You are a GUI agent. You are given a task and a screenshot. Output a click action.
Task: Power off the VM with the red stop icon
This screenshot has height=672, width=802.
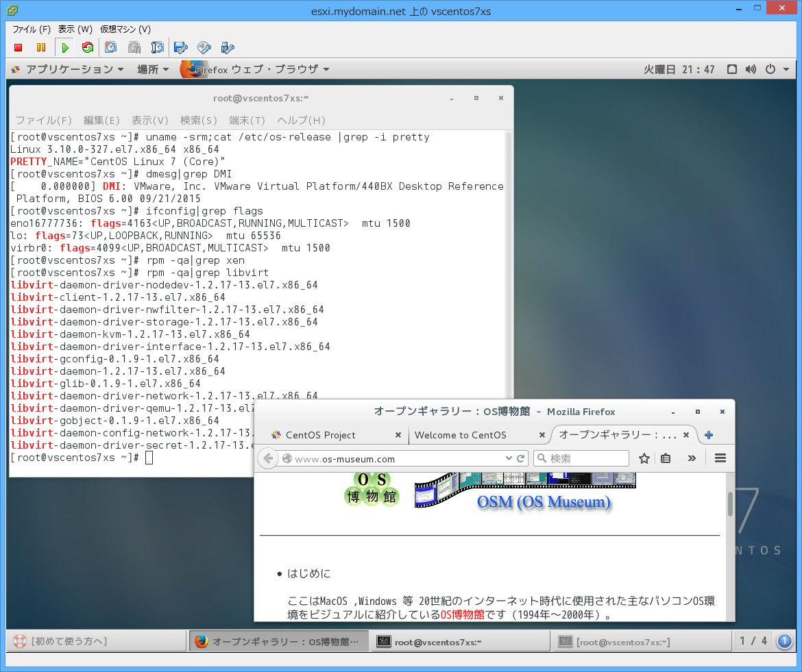[x=19, y=47]
